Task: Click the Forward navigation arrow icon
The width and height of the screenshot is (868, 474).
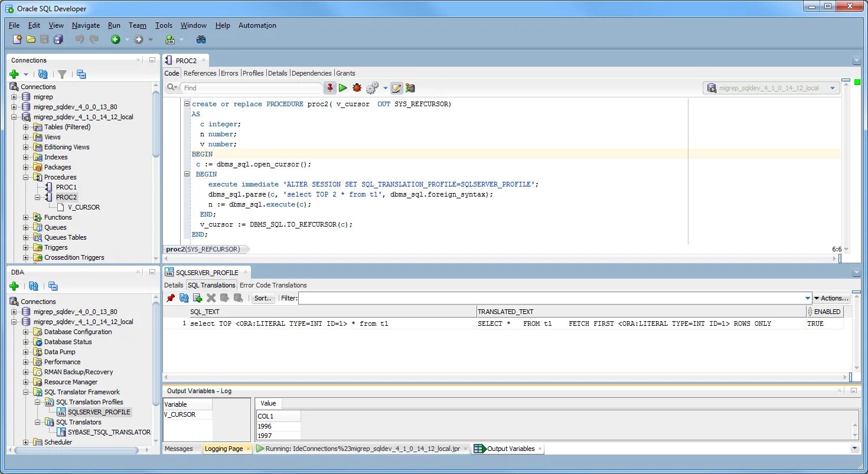Action: [139, 40]
